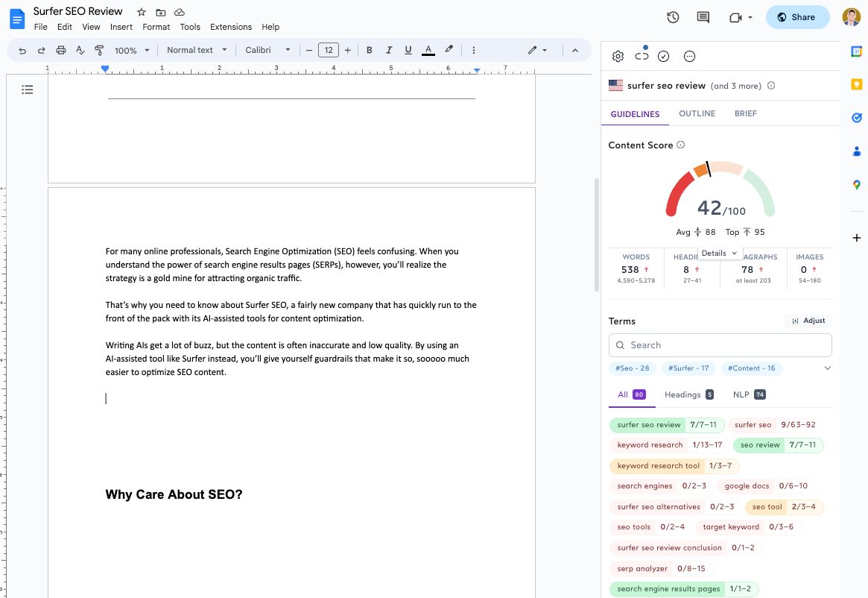Toggle italic formatting
This screenshot has height=598, width=868.
(389, 50)
